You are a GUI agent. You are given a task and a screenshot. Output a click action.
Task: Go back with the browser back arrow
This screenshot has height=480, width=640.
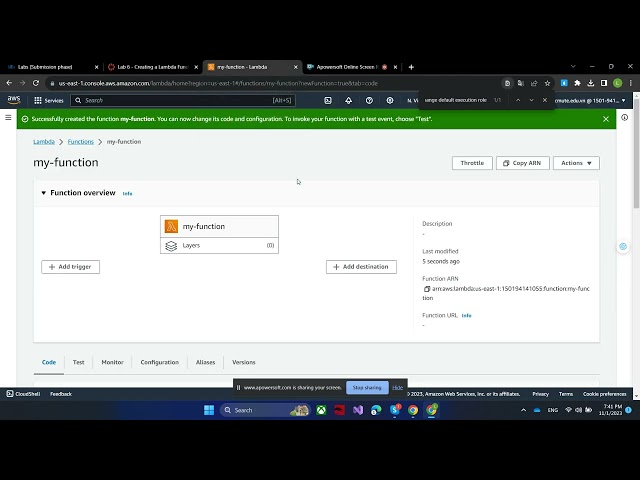point(9,83)
